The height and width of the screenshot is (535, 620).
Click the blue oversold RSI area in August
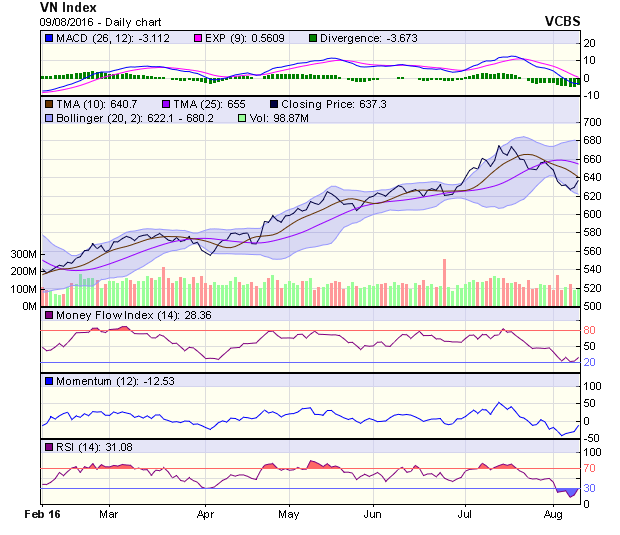click(570, 492)
